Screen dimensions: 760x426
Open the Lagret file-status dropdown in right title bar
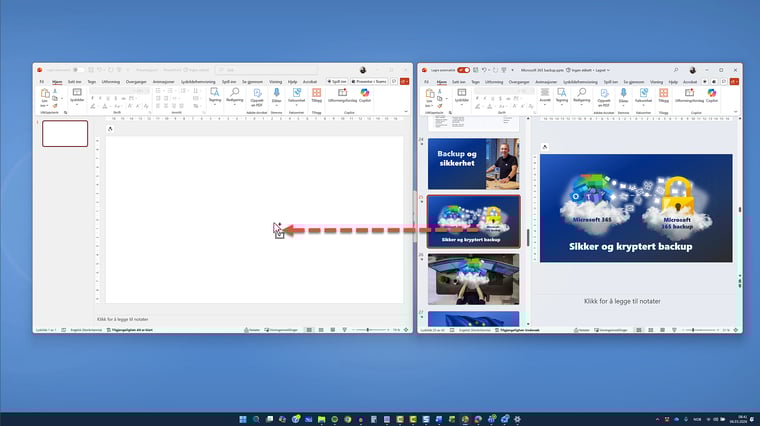coord(602,70)
